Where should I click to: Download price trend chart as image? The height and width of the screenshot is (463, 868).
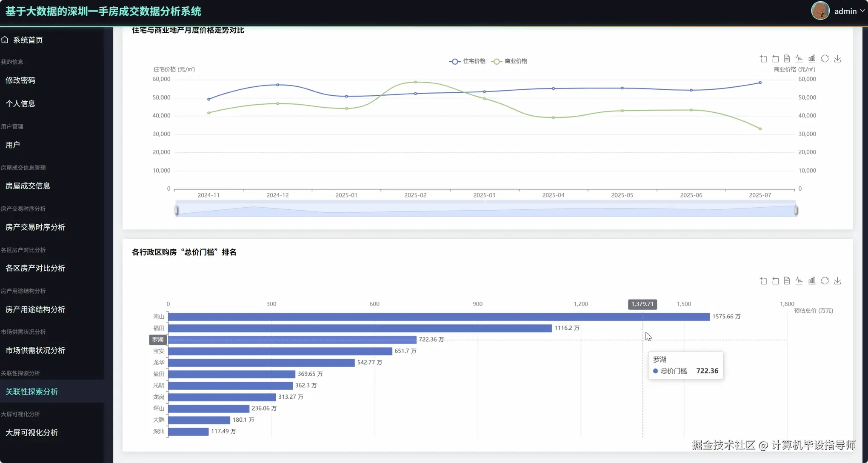(837, 59)
